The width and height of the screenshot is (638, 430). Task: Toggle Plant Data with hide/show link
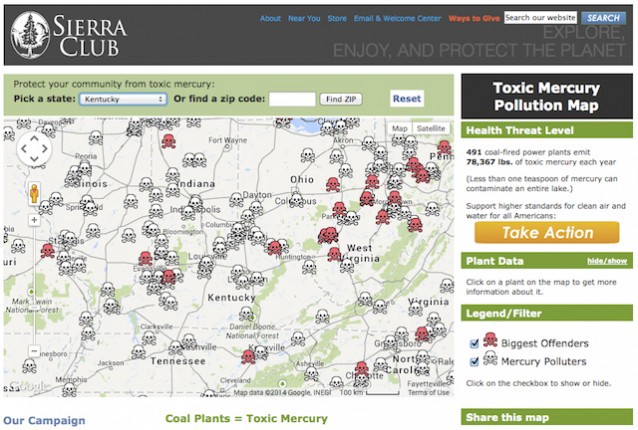607,261
